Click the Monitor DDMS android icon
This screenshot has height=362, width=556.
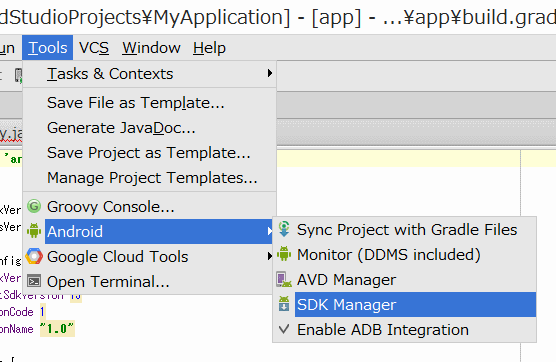click(x=284, y=254)
